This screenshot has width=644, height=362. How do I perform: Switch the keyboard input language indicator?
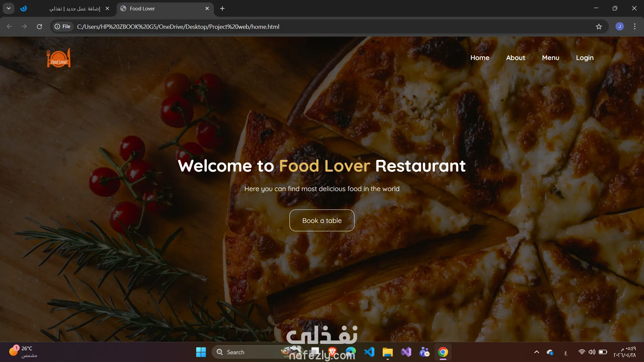tap(566, 352)
